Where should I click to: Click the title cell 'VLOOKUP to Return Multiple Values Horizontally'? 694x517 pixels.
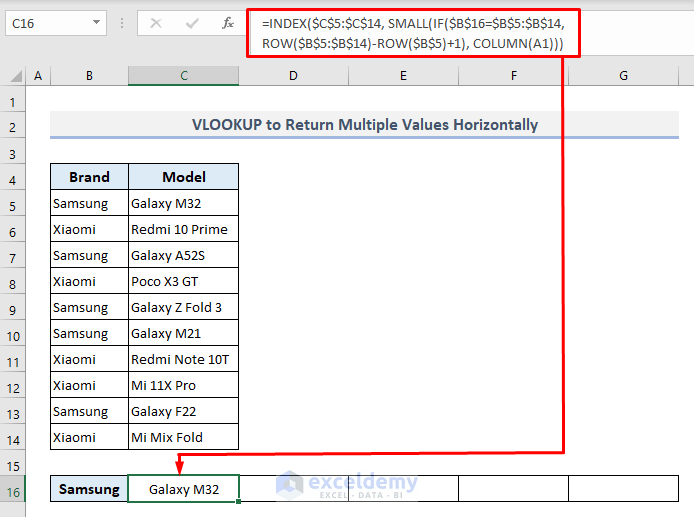(364, 125)
